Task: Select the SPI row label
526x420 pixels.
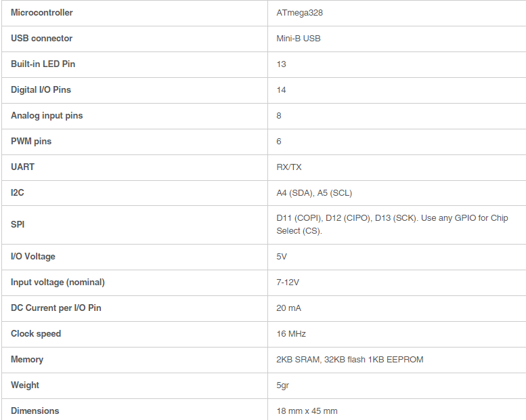Action: pos(18,224)
